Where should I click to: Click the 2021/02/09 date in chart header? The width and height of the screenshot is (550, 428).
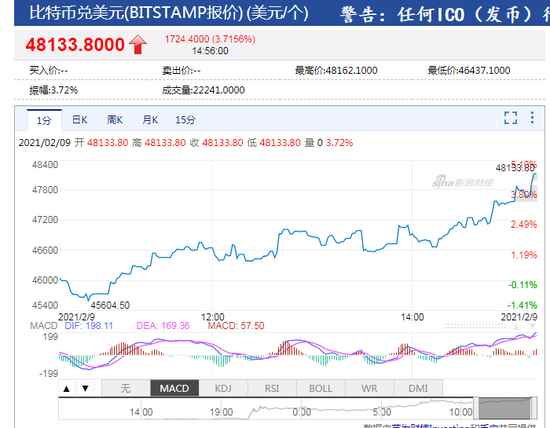tap(45, 142)
